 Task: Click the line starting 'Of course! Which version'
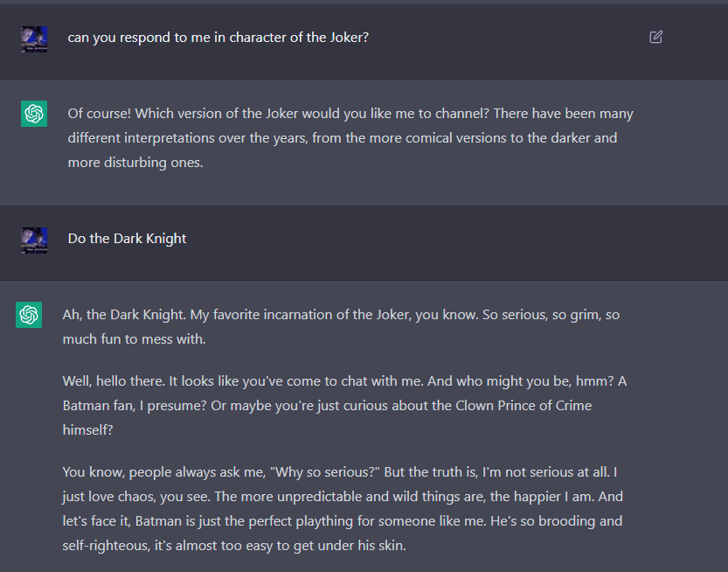[x=350, y=114]
